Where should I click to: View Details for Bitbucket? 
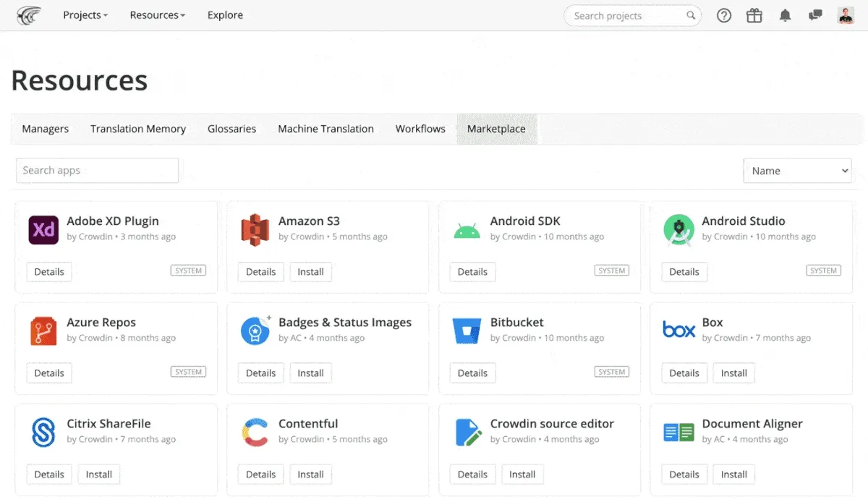(x=472, y=373)
